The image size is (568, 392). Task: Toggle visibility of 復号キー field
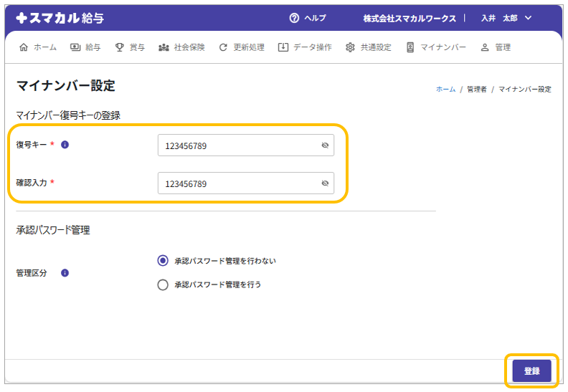tap(324, 145)
